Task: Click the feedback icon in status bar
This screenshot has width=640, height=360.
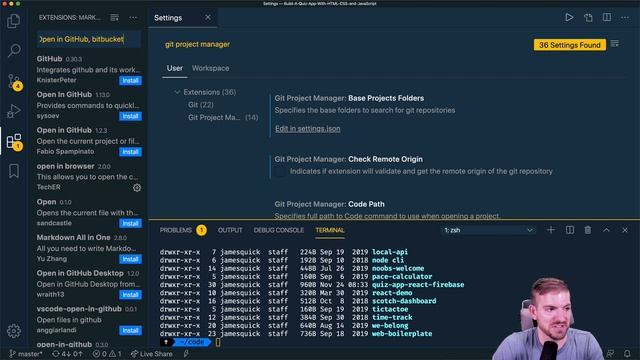Action: coord(611,353)
